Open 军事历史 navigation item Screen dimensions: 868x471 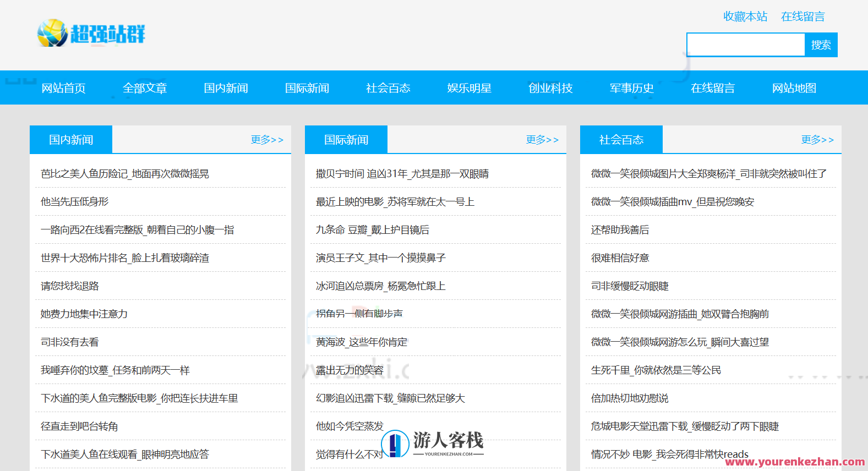click(x=632, y=88)
